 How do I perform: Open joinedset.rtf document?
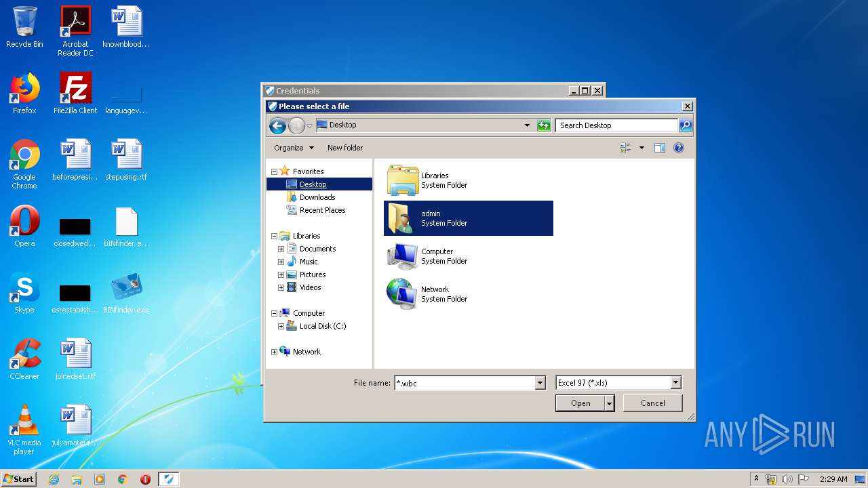pos(75,359)
